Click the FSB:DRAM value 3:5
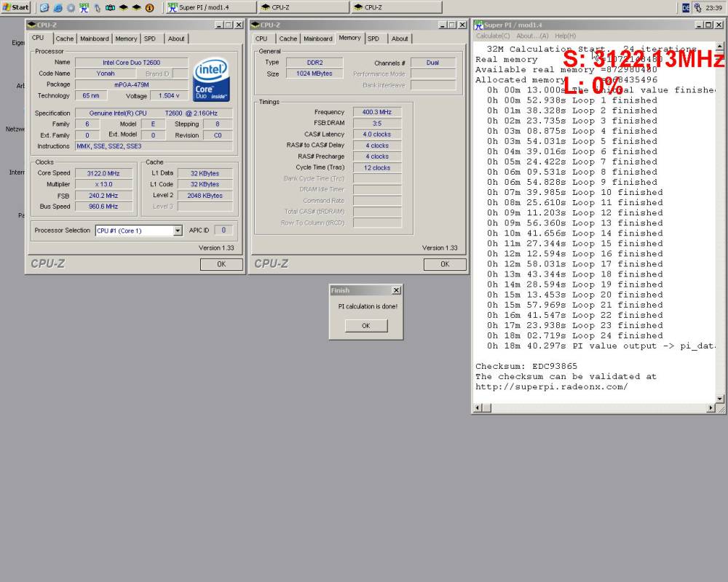This screenshot has width=728, height=582. click(x=377, y=123)
